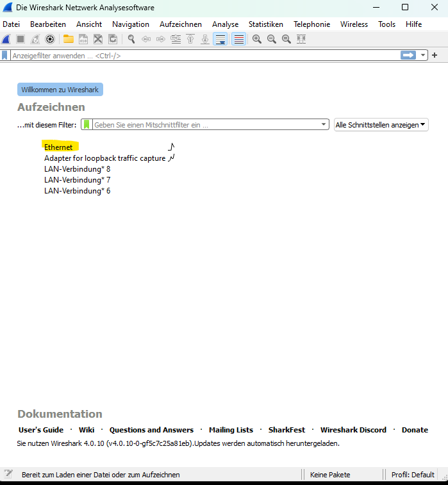Open the Mailing Lists link
The width and height of the screenshot is (448, 485).
coord(231,430)
